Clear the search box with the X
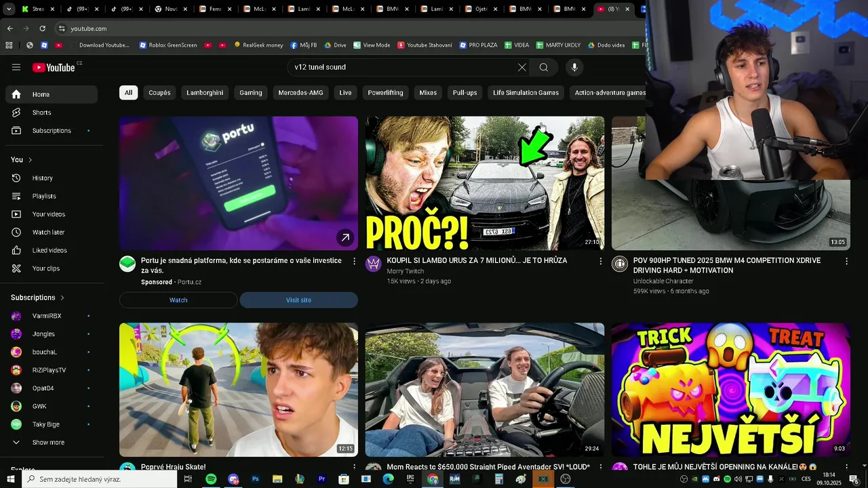This screenshot has width=868, height=488. (x=521, y=67)
